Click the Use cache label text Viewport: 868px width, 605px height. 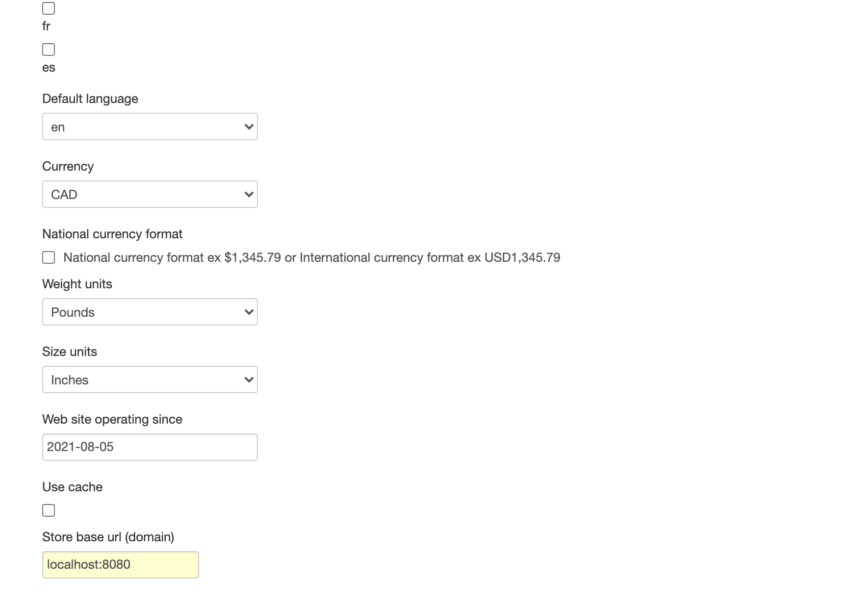[72, 487]
